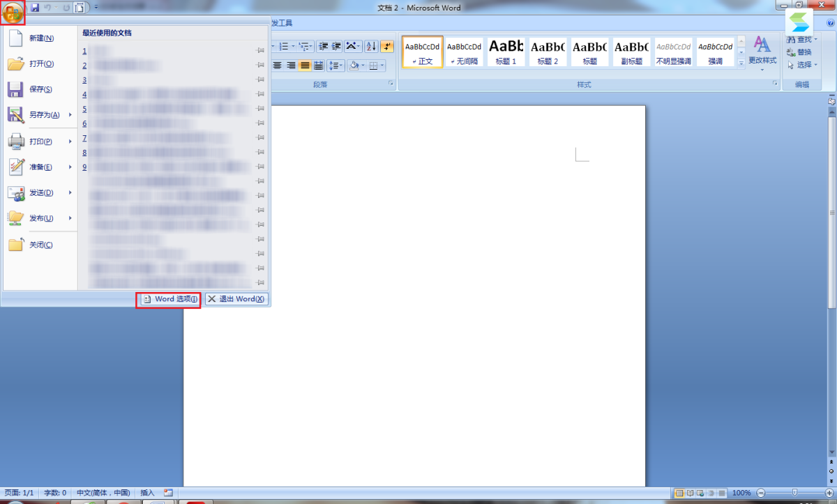Click align center icon
This screenshot has height=504, width=837.
[278, 66]
